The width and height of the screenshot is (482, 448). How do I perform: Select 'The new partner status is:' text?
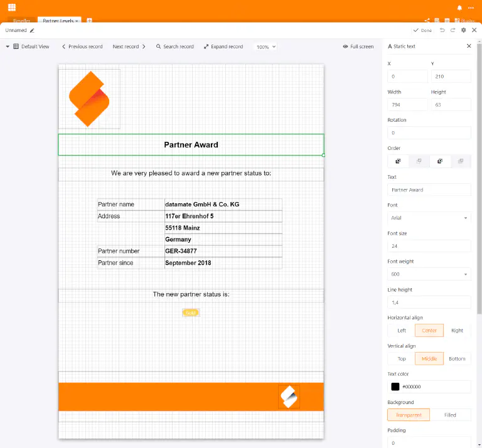[x=191, y=294]
